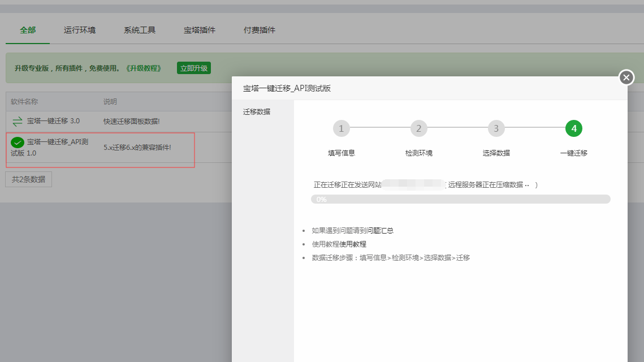
Task: Click the migration progress bar showing 0%
Action: coord(460,199)
